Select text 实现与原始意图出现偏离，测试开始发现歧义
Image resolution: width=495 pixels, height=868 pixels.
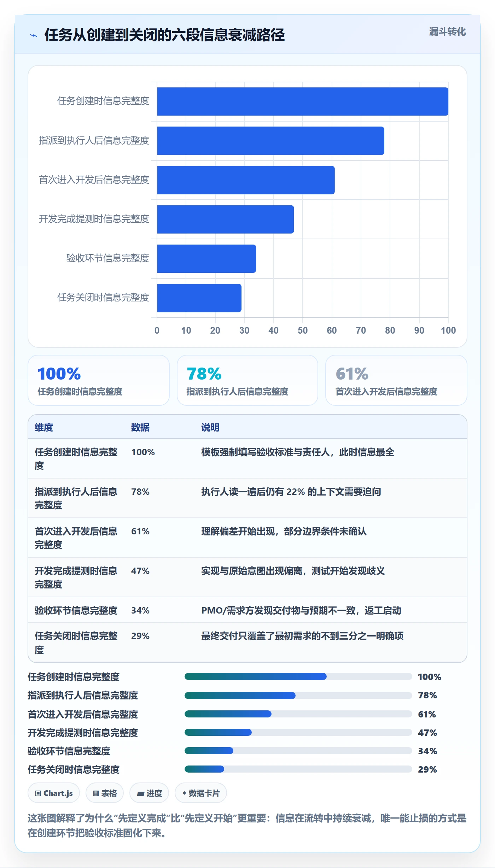[x=293, y=571]
